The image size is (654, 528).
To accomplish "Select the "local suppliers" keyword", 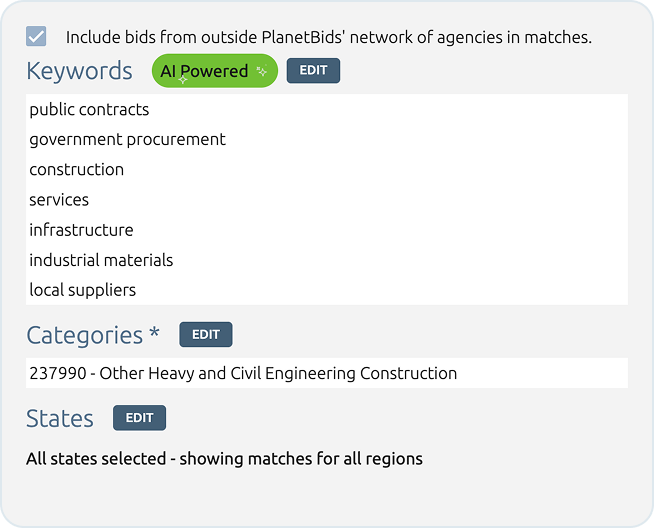I will click(x=82, y=290).
